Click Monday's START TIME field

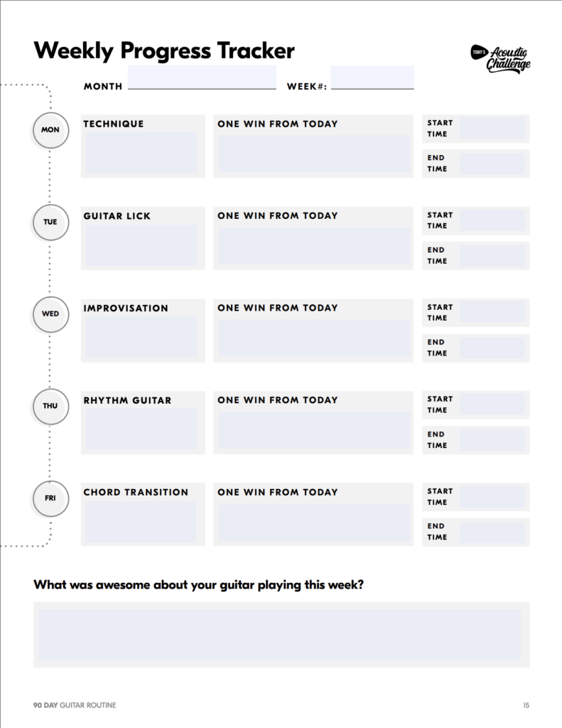tap(492, 129)
